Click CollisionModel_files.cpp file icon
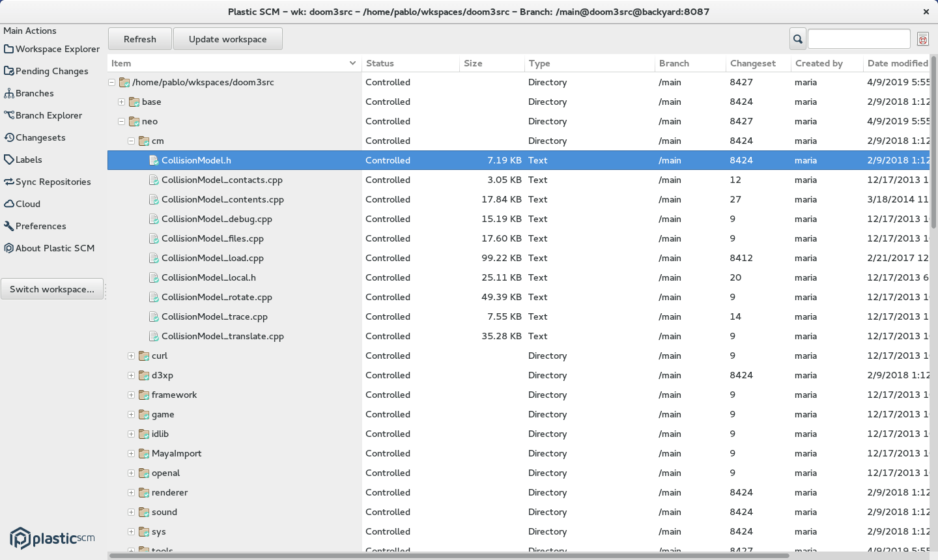The width and height of the screenshot is (938, 560). pos(154,238)
